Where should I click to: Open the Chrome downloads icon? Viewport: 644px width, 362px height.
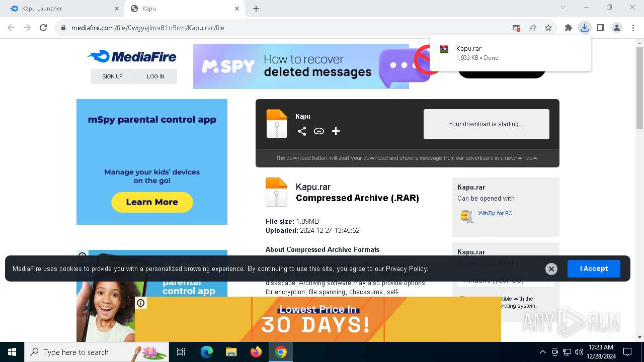(584, 28)
